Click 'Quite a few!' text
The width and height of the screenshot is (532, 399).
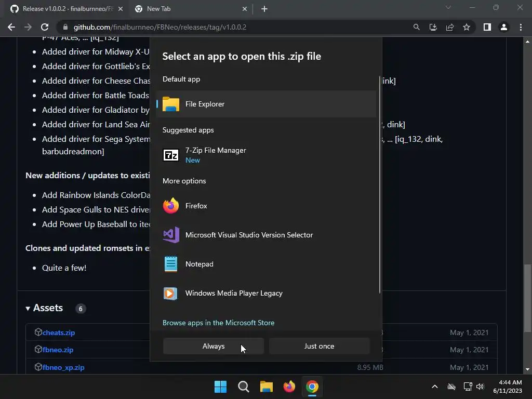(x=64, y=268)
